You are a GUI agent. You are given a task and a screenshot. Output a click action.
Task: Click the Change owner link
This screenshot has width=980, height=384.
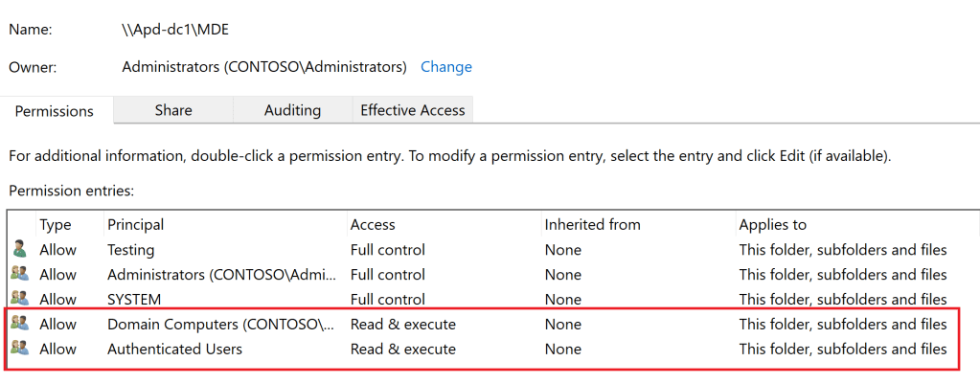pos(446,67)
